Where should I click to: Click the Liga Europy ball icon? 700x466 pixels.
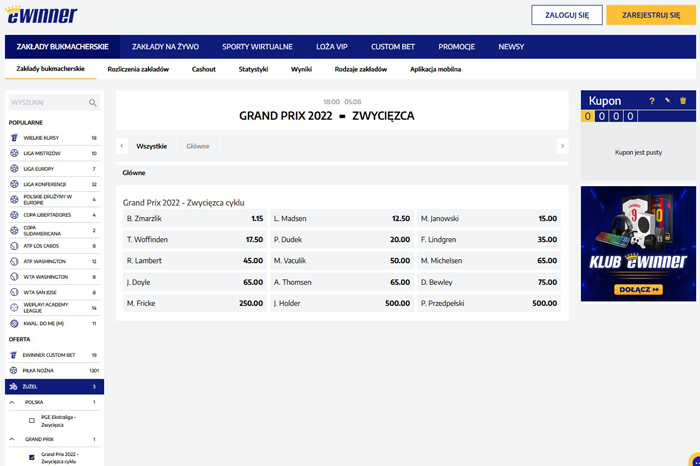[14, 169]
